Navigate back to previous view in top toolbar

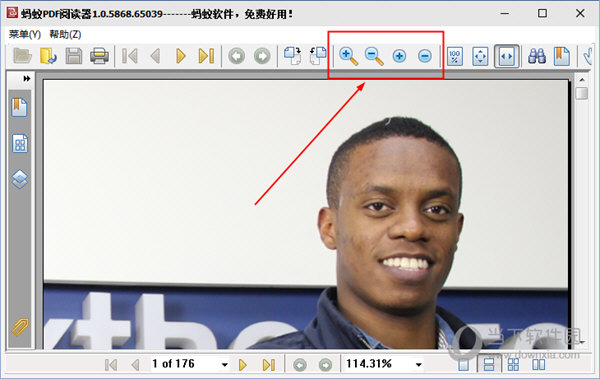pyautogui.click(x=236, y=56)
